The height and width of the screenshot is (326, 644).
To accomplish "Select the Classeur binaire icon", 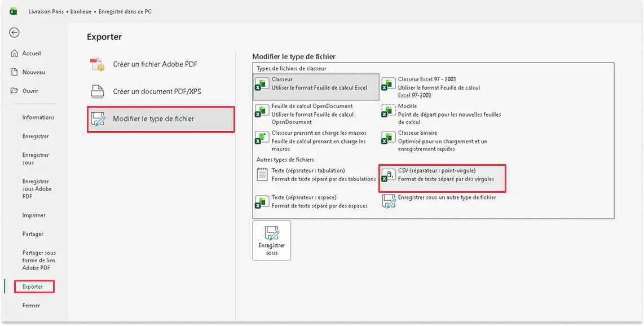I will tap(388, 137).
